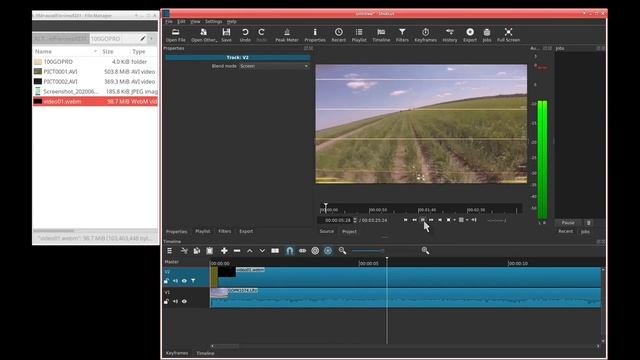Pause playback with the player play/pause button

point(423,220)
